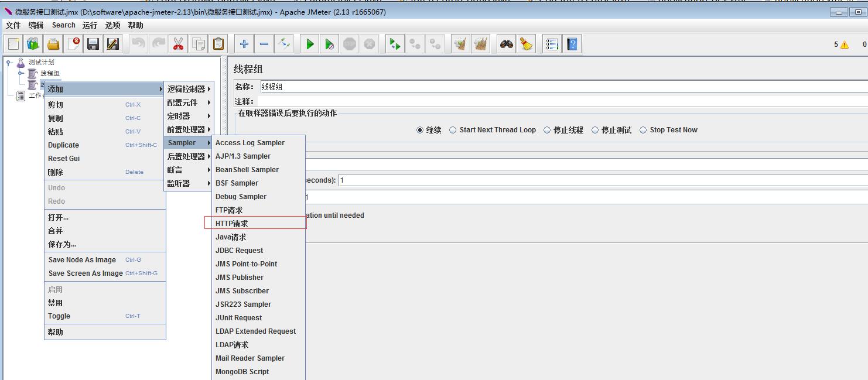Image resolution: width=868 pixels, height=380 pixels.
Task: Start test with no pauses icon
Action: click(330, 44)
